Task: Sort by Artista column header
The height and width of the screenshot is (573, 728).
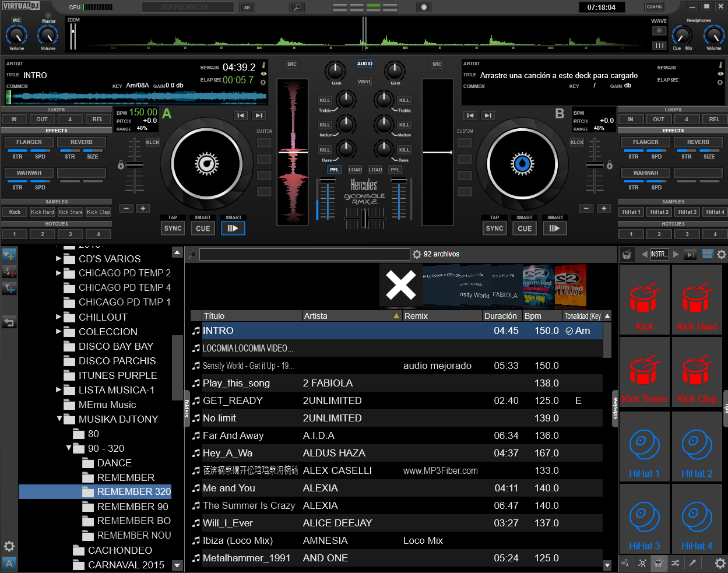Action: (x=352, y=316)
